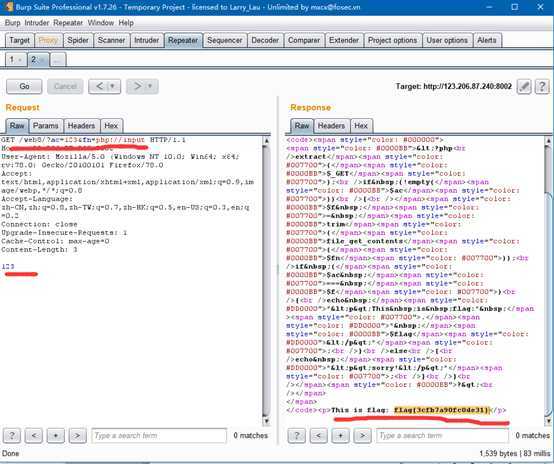Open the Window menu
Screen dimensions: 554x464
[x=101, y=23]
